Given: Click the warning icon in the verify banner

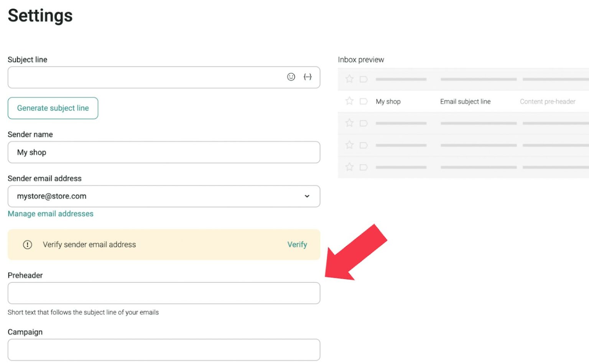Looking at the screenshot, I should [27, 244].
